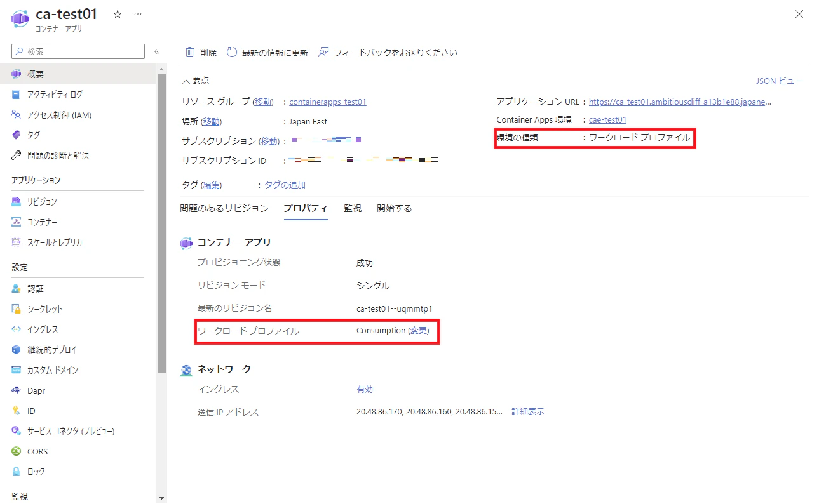This screenshot has height=504, width=819.
Task: Open the application URL link
Action: (x=680, y=102)
